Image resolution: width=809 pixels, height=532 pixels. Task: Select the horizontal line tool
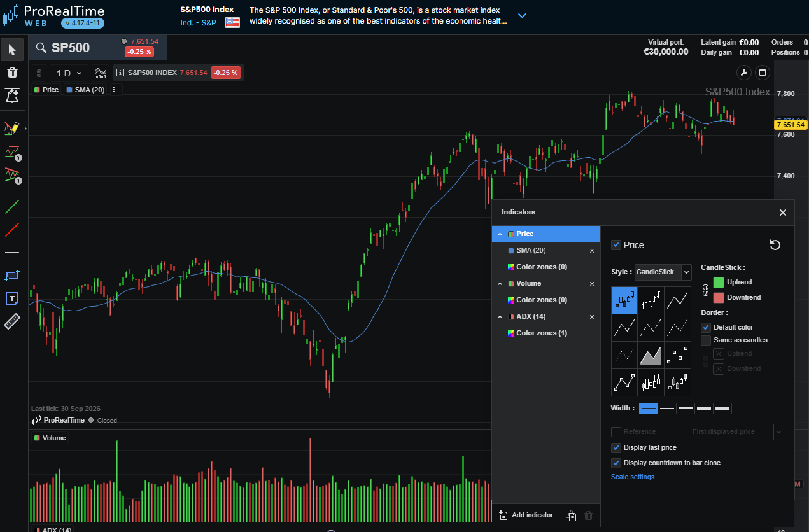click(x=12, y=253)
